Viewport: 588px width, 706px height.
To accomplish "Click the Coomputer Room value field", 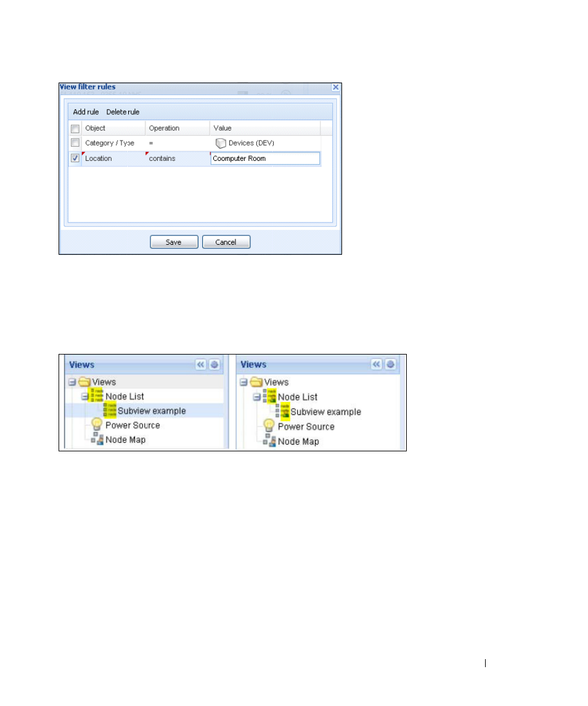I will coord(265,158).
